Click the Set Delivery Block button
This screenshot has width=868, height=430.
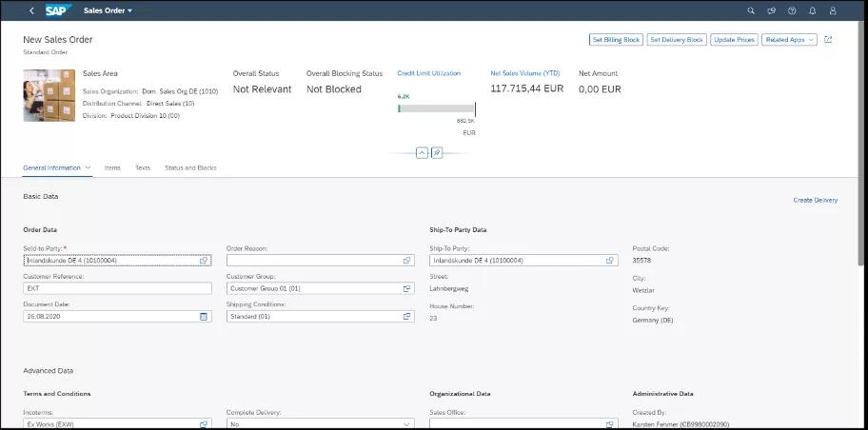[677, 40]
